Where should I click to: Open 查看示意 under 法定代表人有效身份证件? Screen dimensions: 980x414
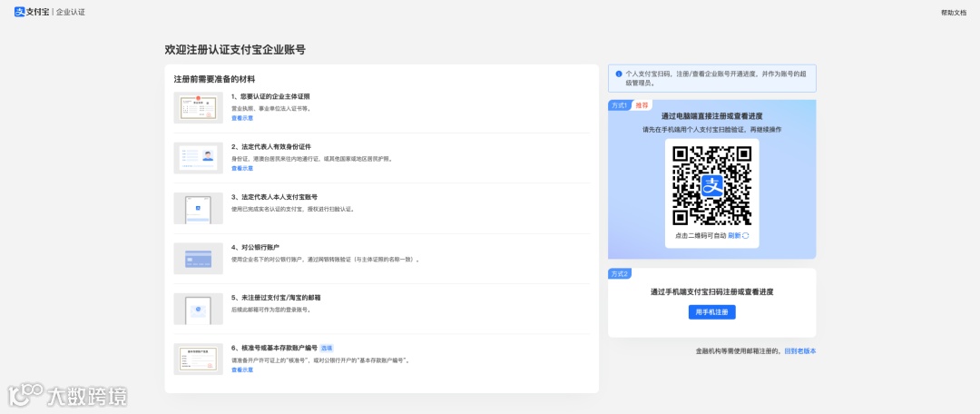pyautogui.click(x=242, y=168)
